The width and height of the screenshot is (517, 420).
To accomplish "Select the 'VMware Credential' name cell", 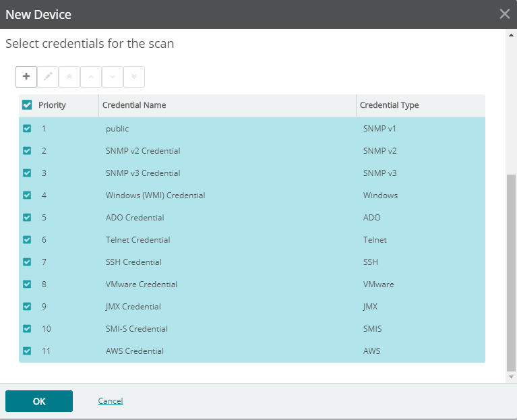I will click(142, 284).
